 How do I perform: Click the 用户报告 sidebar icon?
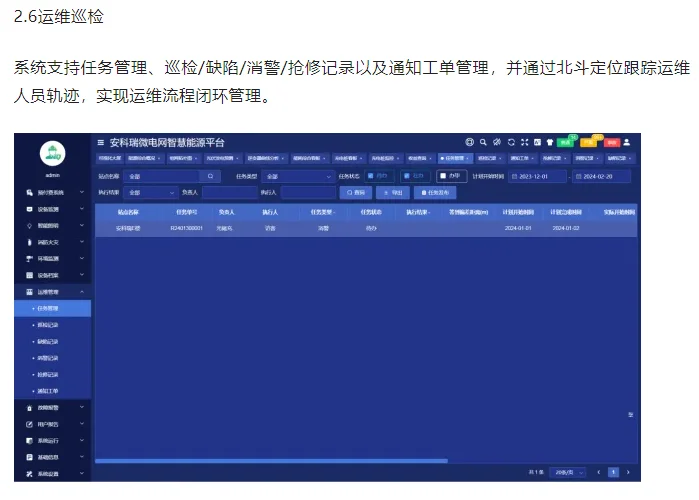point(29,424)
